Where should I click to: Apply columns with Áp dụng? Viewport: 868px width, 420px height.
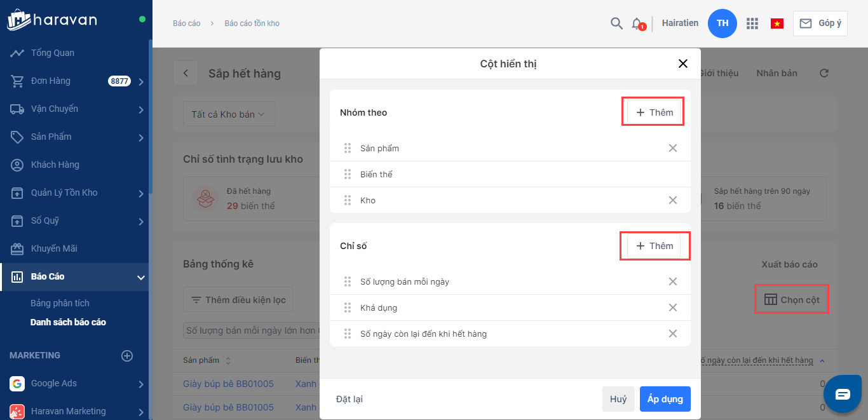tap(665, 399)
